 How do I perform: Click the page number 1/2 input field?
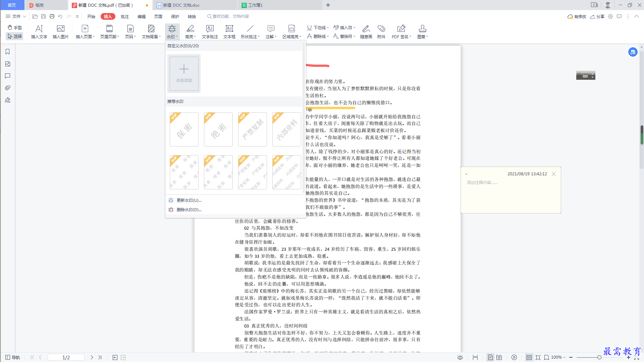pos(66,357)
